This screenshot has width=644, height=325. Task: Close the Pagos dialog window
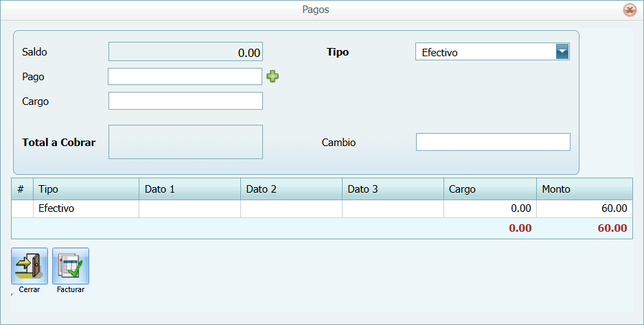pyautogui.click(x=629, y=10)
